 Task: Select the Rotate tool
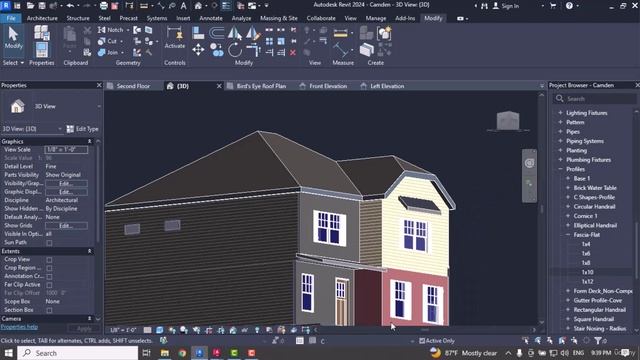(235, 50)
